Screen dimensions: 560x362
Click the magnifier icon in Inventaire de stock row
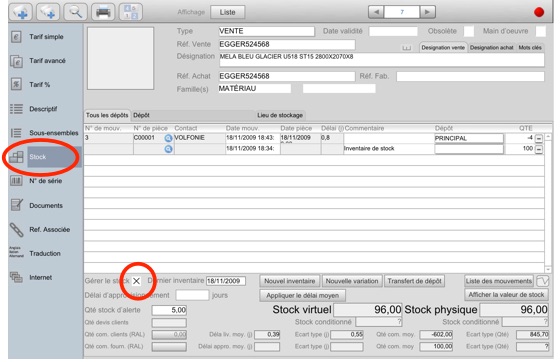tap(168, 149)
